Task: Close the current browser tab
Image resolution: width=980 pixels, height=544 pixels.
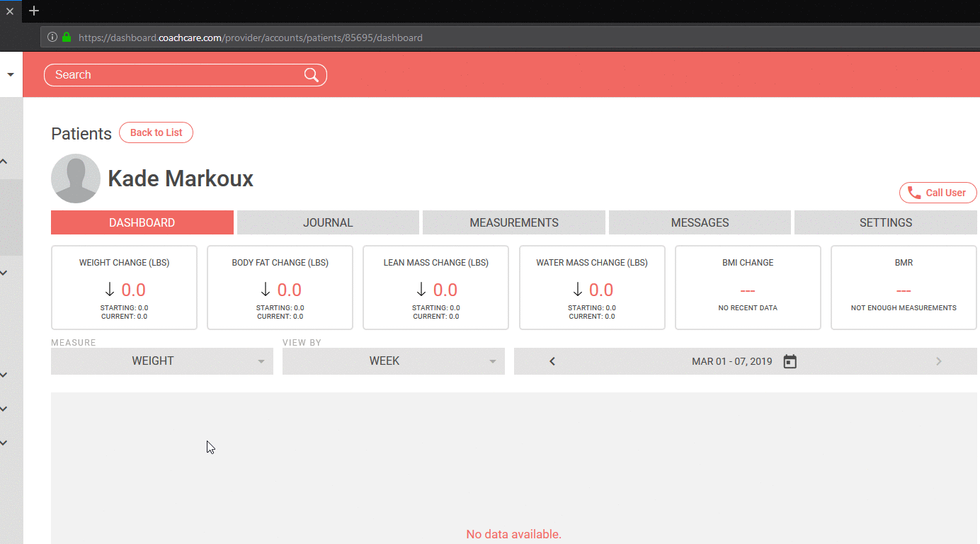Action: point(10,11)
